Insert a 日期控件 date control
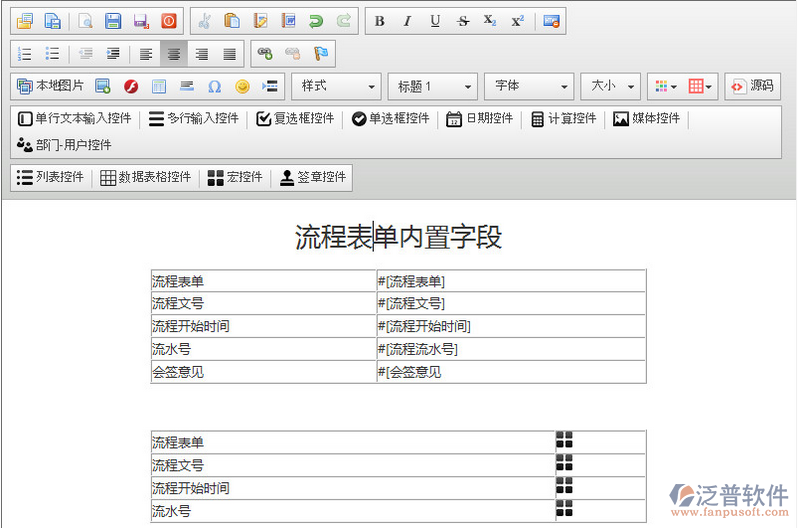Viewport: 799px width, 528px height. point(479,119)
